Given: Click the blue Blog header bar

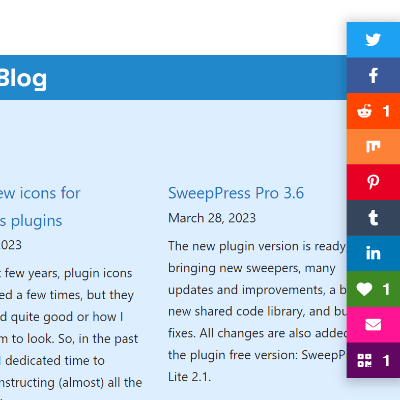Looking at the screenshot, I should coord(173,77).
